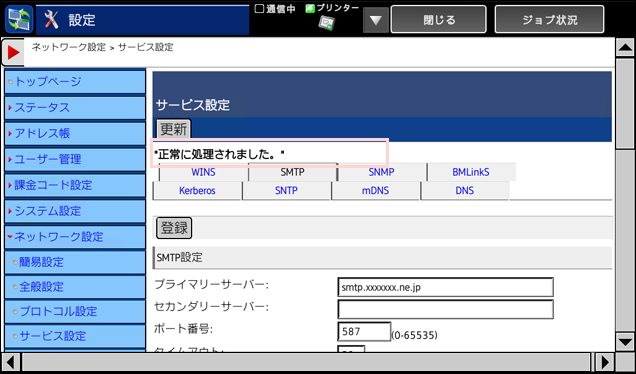Expand 課金コード設定 in sidebar
The height and width of the screenshot is (374, 636).
75,185
